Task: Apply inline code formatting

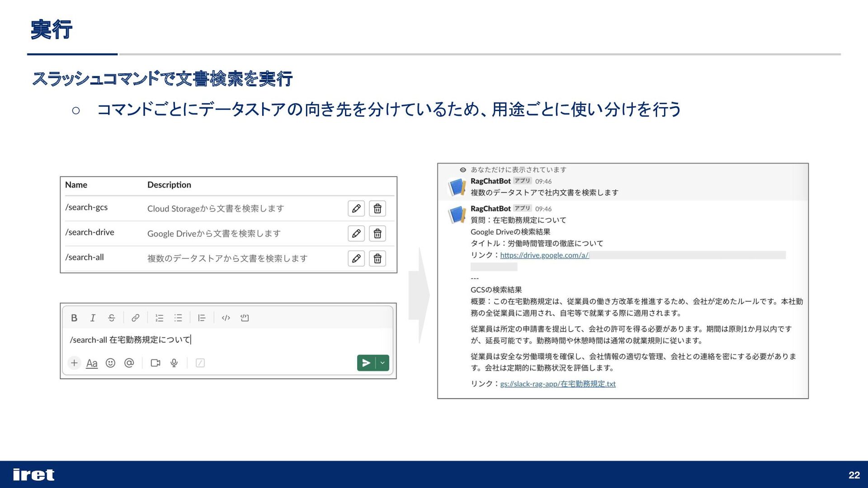Action: coord(226,318)
